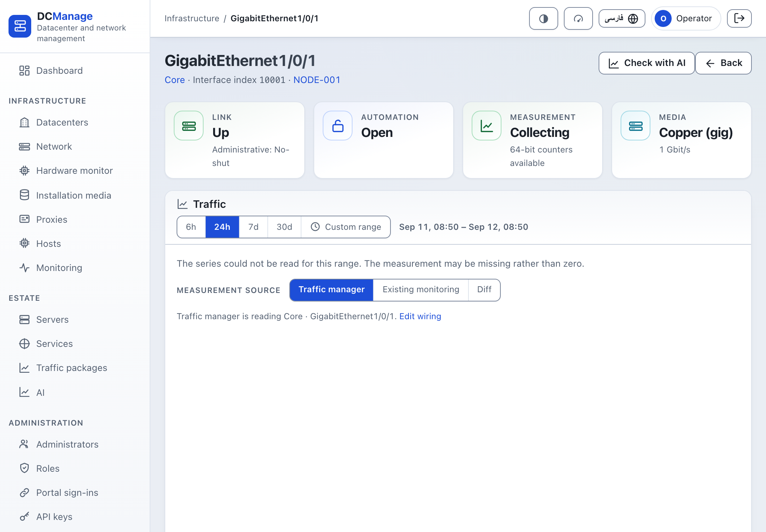Viewport: 766px width, 532px height.
Task: Click the Installation media icon
Action: 24,195
